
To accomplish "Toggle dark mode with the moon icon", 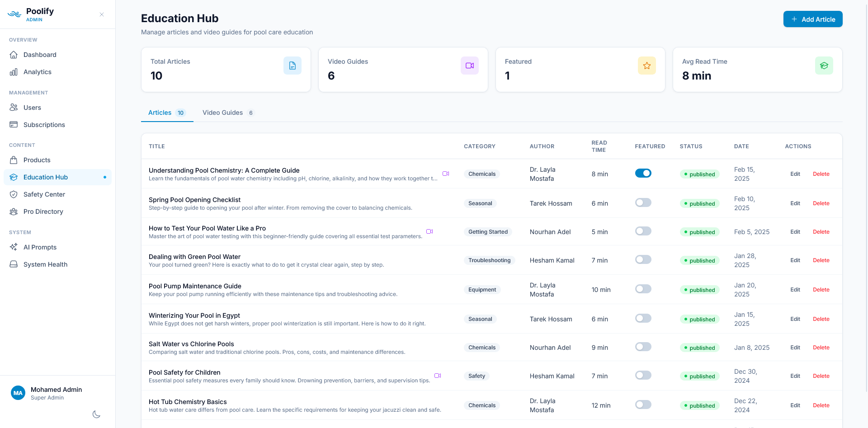I will 96,414.
